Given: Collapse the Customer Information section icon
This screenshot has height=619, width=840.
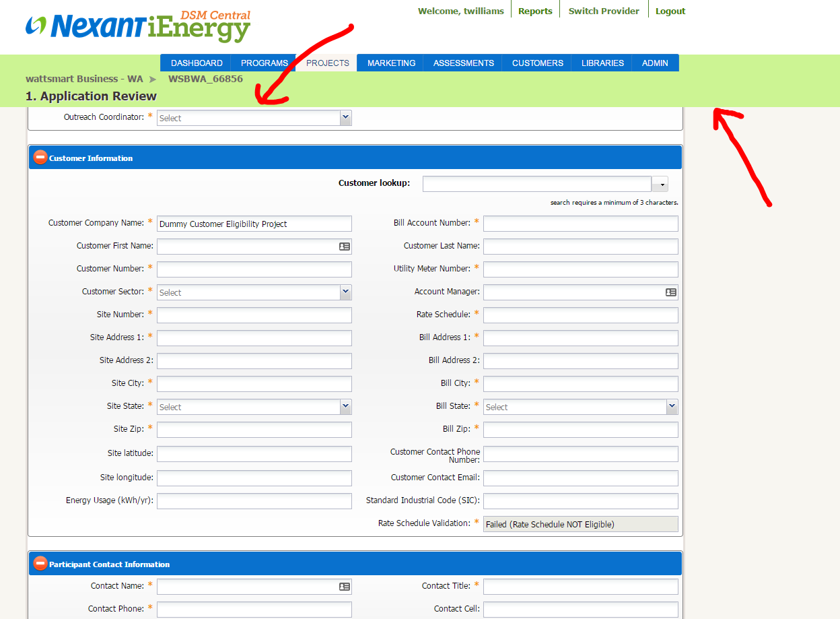Looking at the screenshot, I should [x=40, y=158].
